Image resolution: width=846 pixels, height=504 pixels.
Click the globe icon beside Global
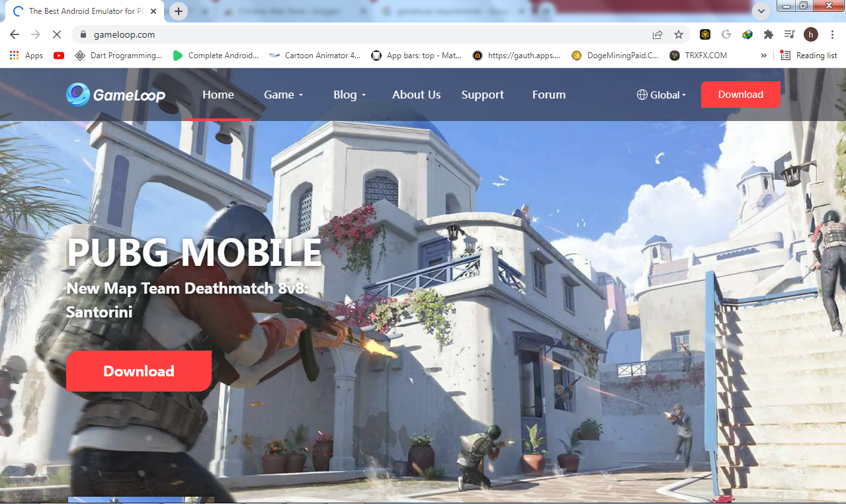[x=642, y=95]
